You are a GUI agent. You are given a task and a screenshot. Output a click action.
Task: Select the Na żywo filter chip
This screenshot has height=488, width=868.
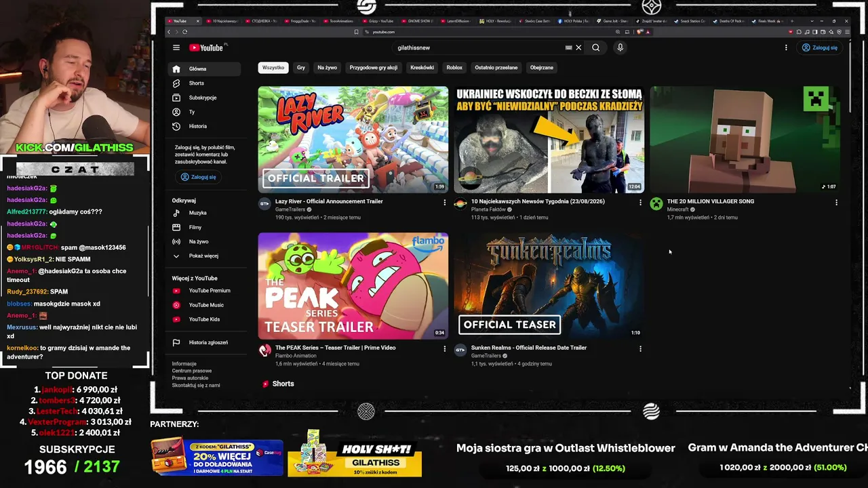[327, 68]
